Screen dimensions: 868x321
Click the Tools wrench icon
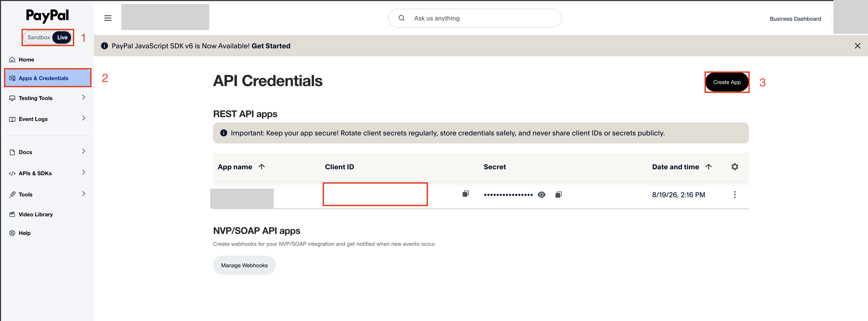(x=12, y=195)
